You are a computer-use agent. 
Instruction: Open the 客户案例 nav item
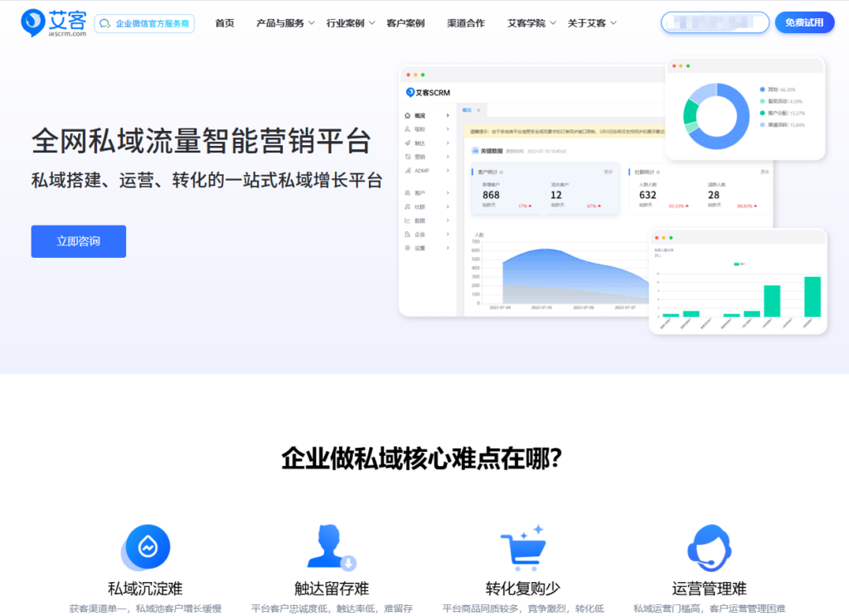click(405, 23)
